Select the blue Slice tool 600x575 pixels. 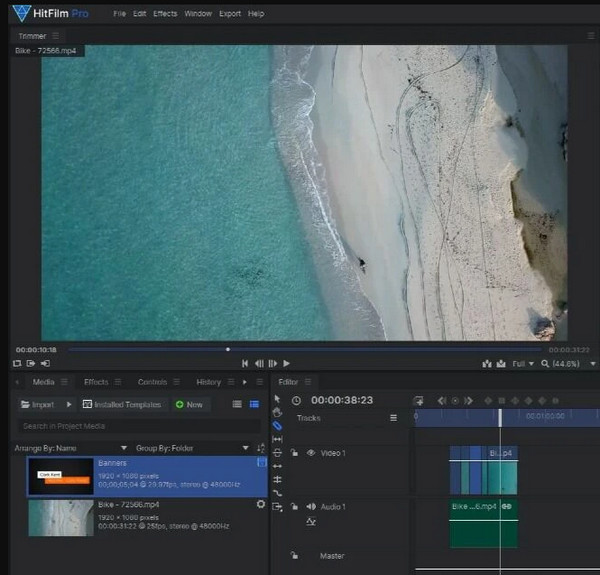coord(277,426)
